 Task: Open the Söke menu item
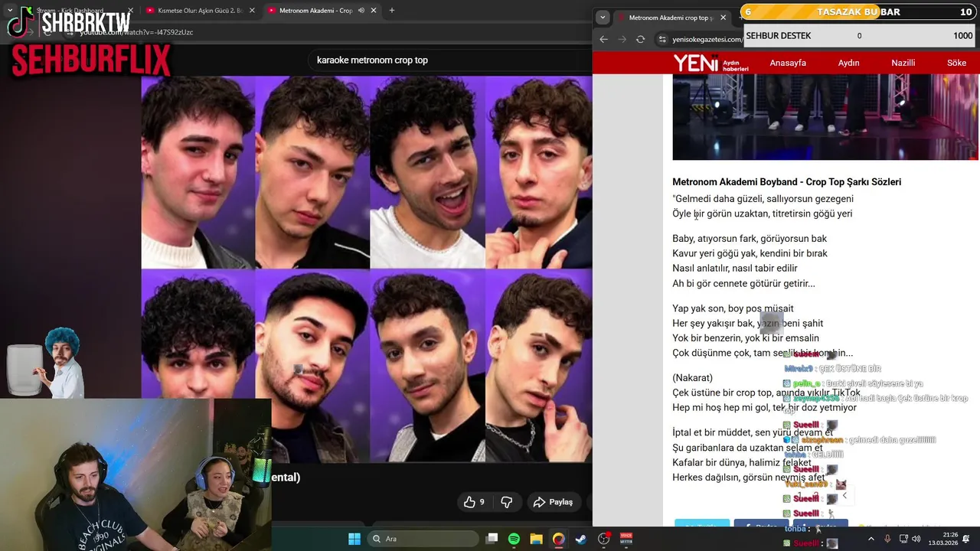(957, 63)
